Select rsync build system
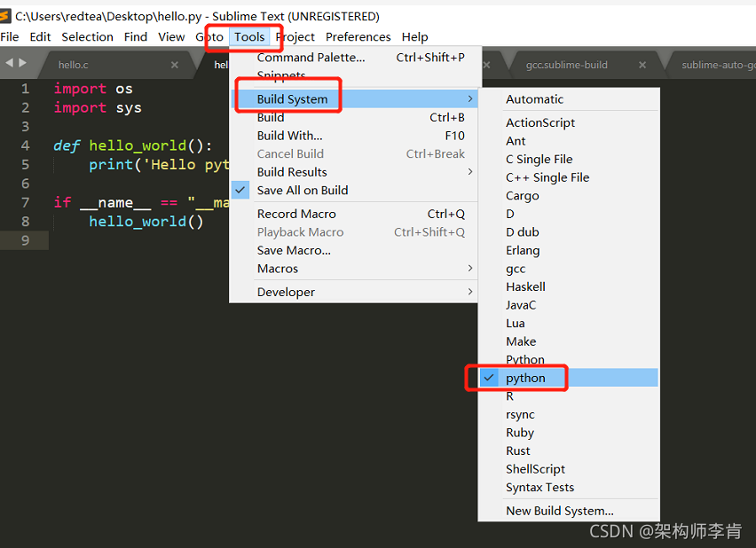 (569, 414)
